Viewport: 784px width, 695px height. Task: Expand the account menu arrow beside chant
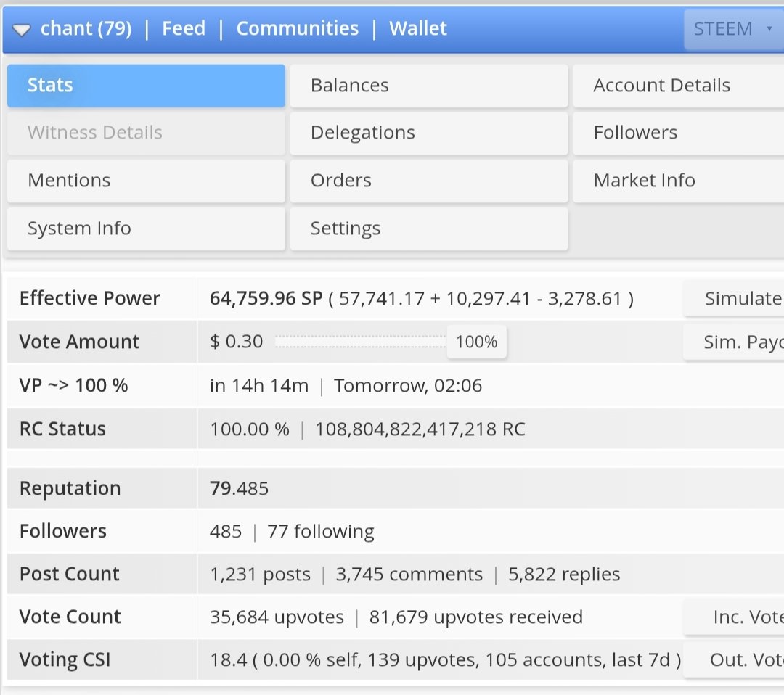tap(22, 30)
